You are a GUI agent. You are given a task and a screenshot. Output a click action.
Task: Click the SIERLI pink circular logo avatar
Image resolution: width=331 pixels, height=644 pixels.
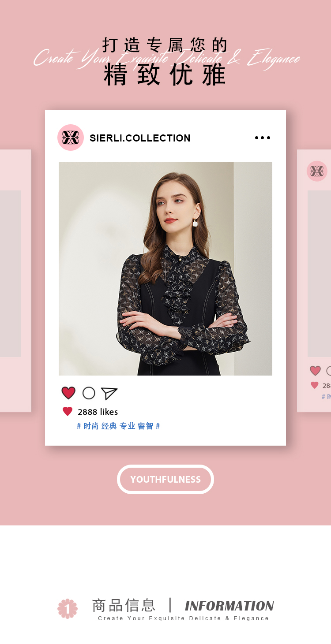(x=71, y=138)
